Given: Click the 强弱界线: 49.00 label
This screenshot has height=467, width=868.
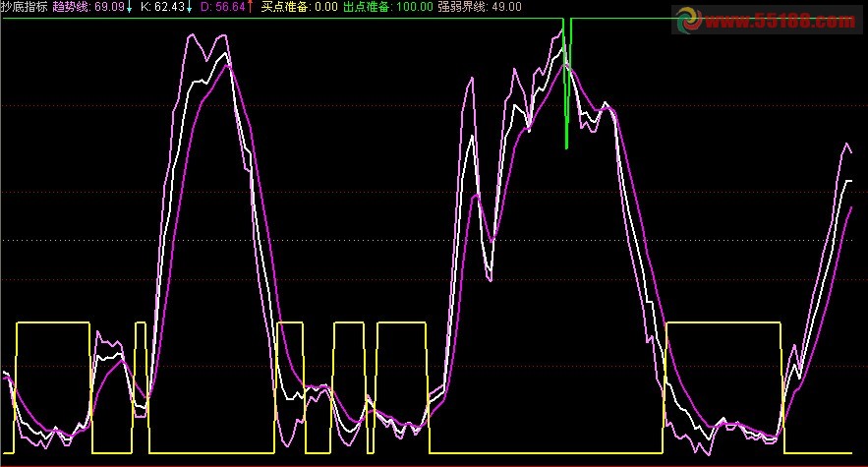Looking at the screenshot, I should (x=480, y=7).
